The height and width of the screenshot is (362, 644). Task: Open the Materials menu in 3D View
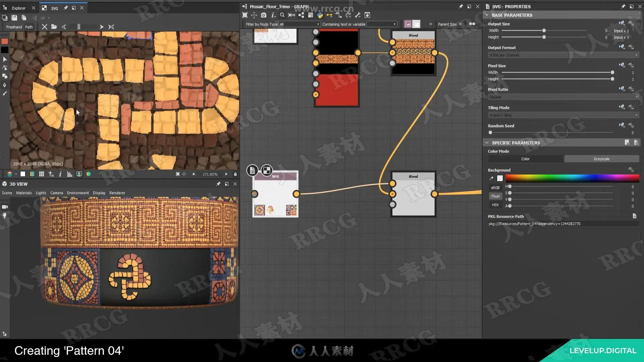[24, 193]
